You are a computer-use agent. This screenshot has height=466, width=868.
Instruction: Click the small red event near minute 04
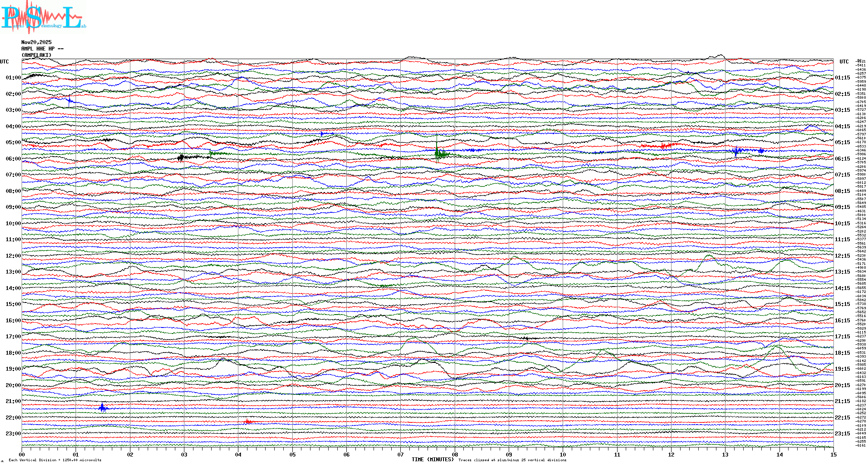(247, 421)
